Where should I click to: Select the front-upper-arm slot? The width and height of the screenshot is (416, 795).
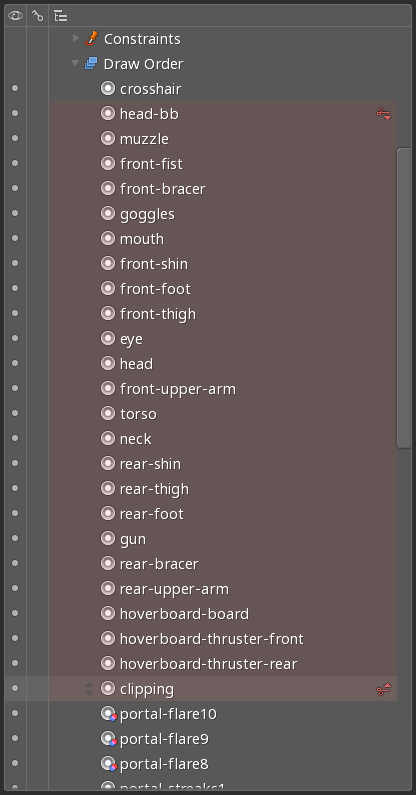pos(178,389)
